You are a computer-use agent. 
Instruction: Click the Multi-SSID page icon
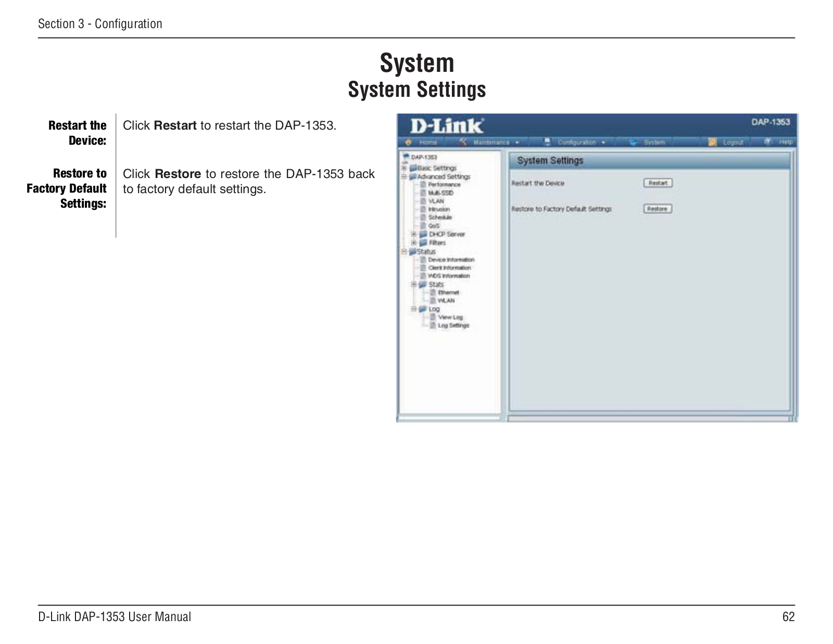(423, 193)
